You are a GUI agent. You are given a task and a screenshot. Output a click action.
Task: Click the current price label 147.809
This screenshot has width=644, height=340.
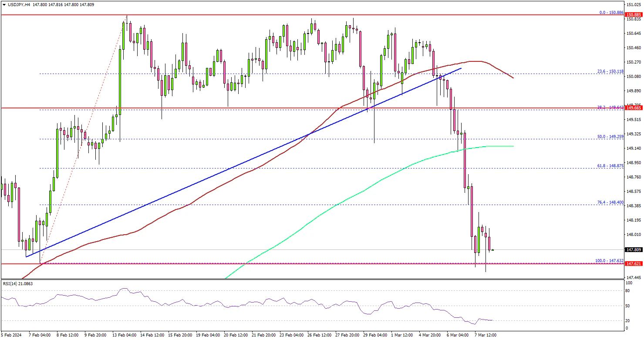(634, 250)
